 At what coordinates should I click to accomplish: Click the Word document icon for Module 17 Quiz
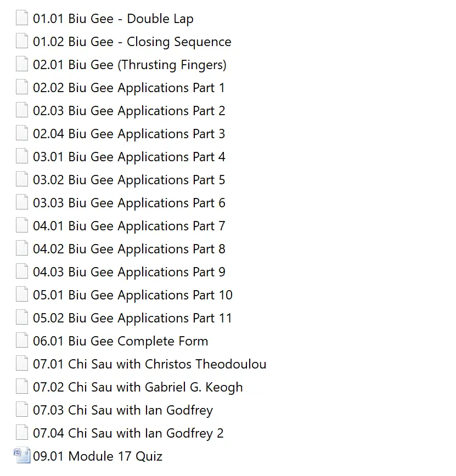tap(22, 456)
